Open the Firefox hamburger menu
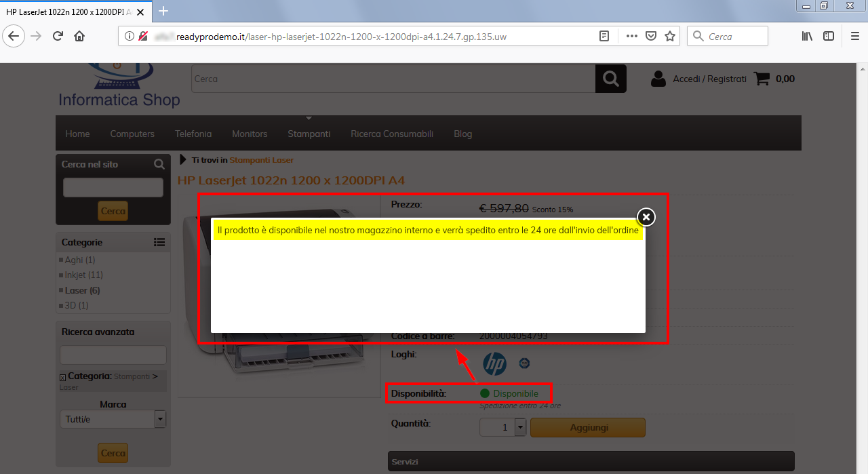Image resolution: width=868 pixels, height=474 pixels. 856,37
